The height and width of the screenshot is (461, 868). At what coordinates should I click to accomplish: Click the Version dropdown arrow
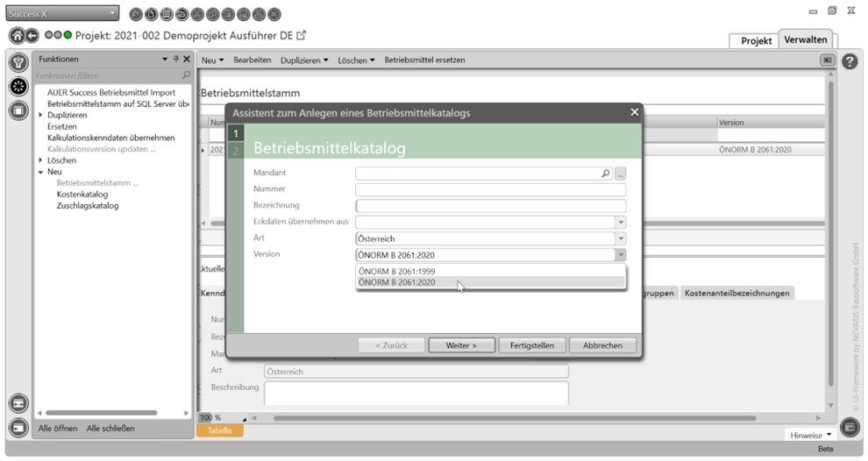(621, 255)
